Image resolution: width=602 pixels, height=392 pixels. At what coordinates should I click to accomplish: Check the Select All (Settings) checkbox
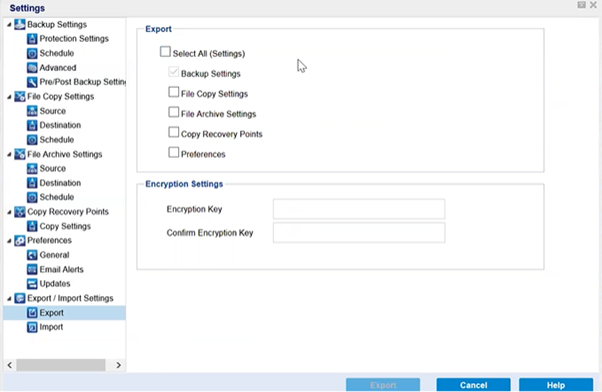165,51
